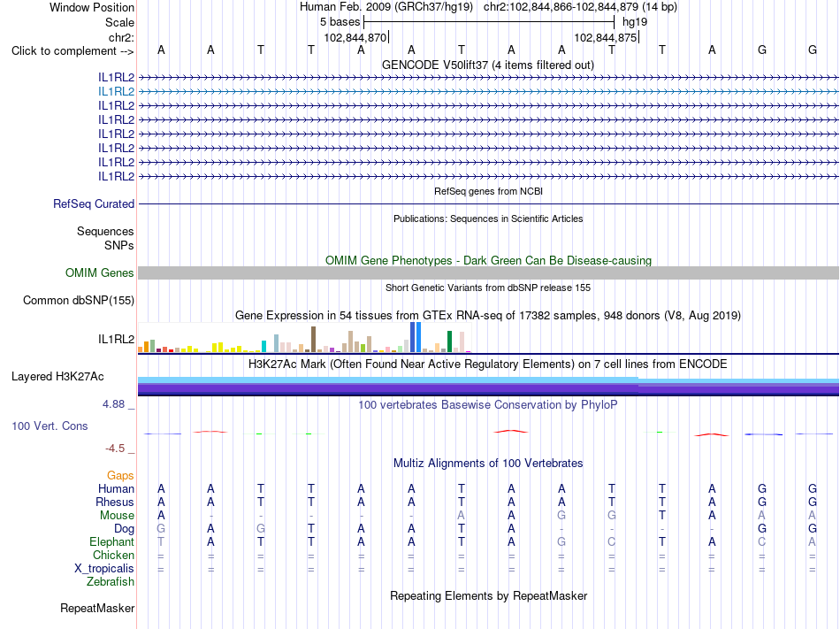840x629 pixels.
Task: Select the Rhesus alignment row label
Action: [x=115, y=502]
